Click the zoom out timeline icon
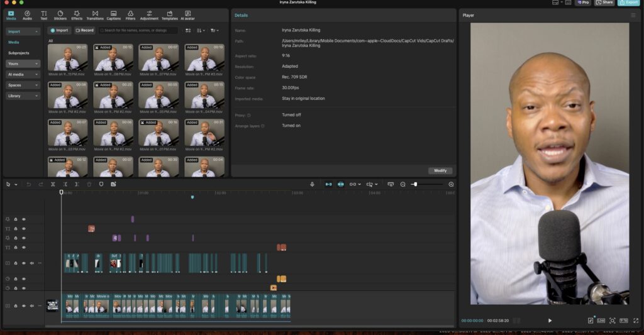The height and width of the screenshot is (335, 644). pos(403,184)
